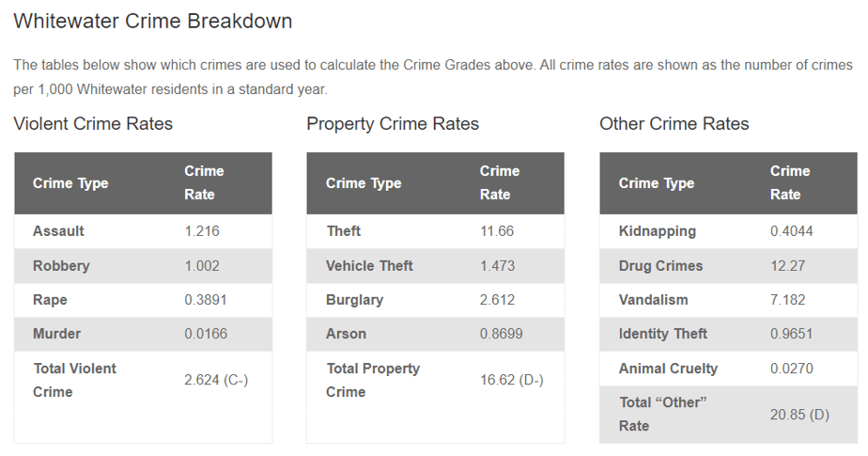Select the Kidnapping row label
Viewport: 868px width, 456px height.
click(658, 231)
